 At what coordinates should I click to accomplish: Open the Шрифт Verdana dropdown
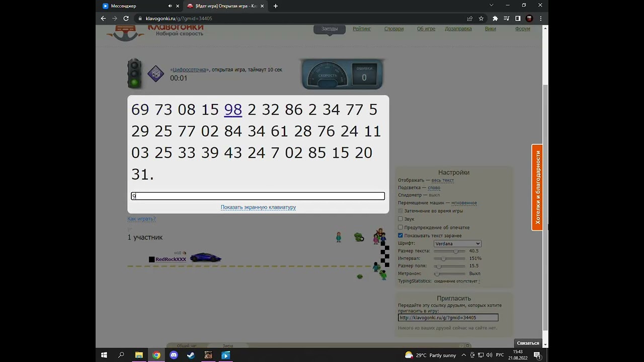457,243
